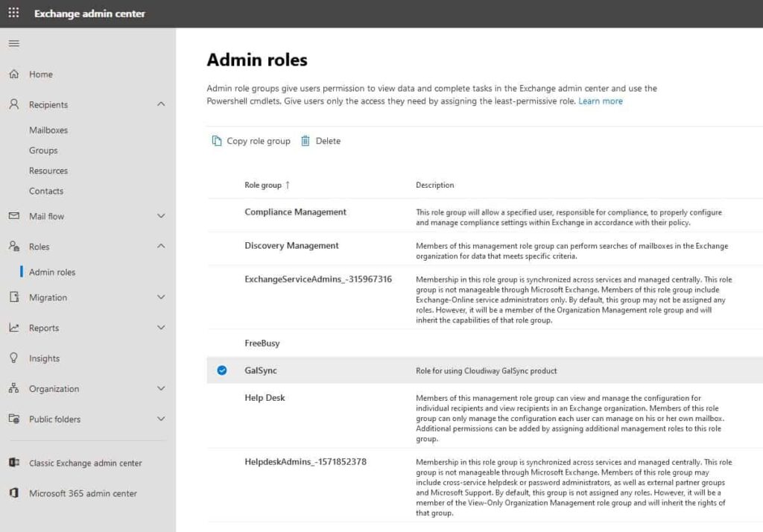This screenshot has width=763, height=532.
Task: Expand the Organization chevron
Action: click(x=161, y=388)
